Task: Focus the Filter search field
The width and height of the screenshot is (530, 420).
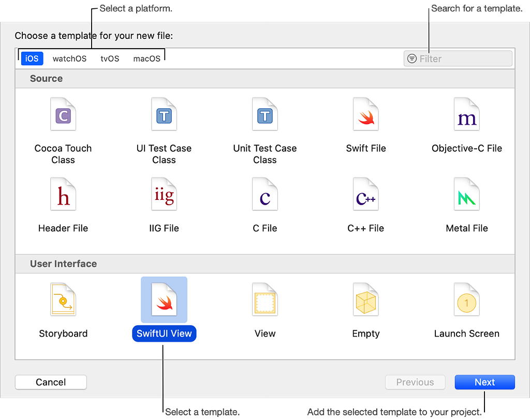Action: (x=458, y=59)
